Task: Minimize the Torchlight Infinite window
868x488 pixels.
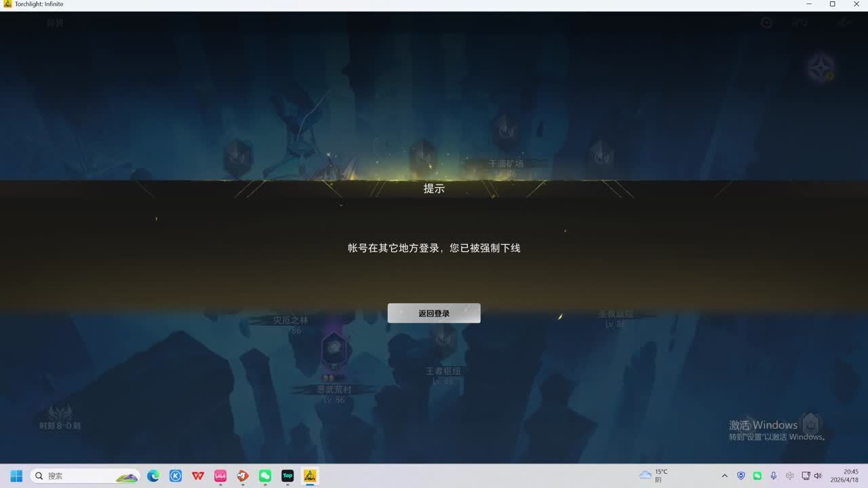Action: (x=808, y=4)
